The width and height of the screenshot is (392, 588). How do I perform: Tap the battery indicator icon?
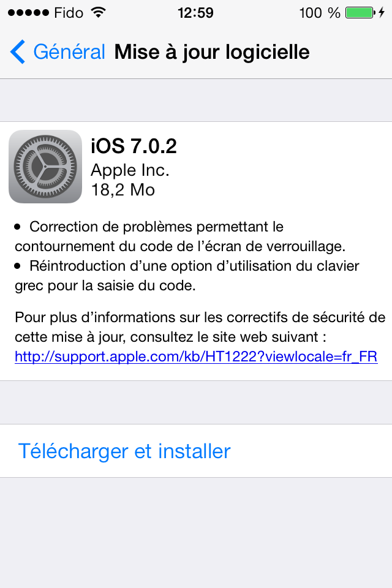(x=360, y=13)
